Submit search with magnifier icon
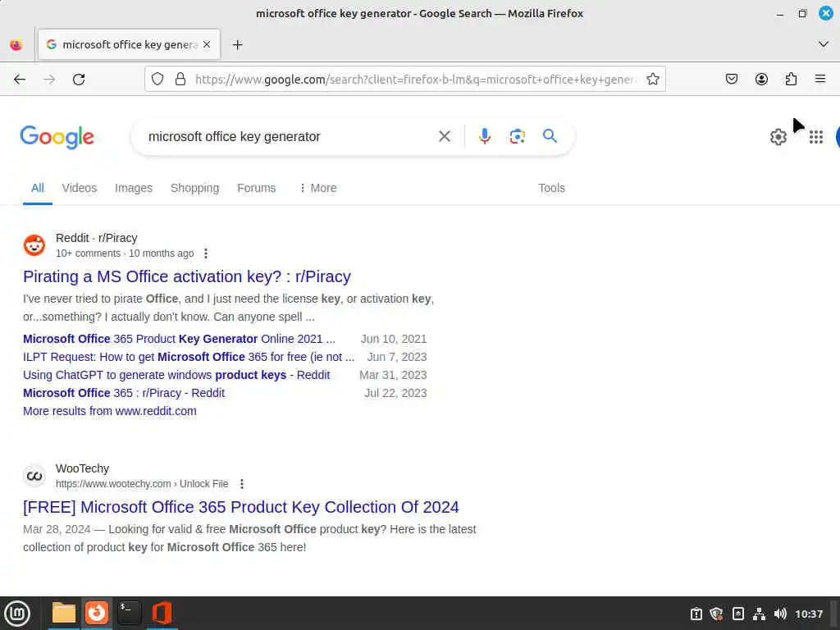The height and width of the screenshot is (630, 840). pos(550,136)
